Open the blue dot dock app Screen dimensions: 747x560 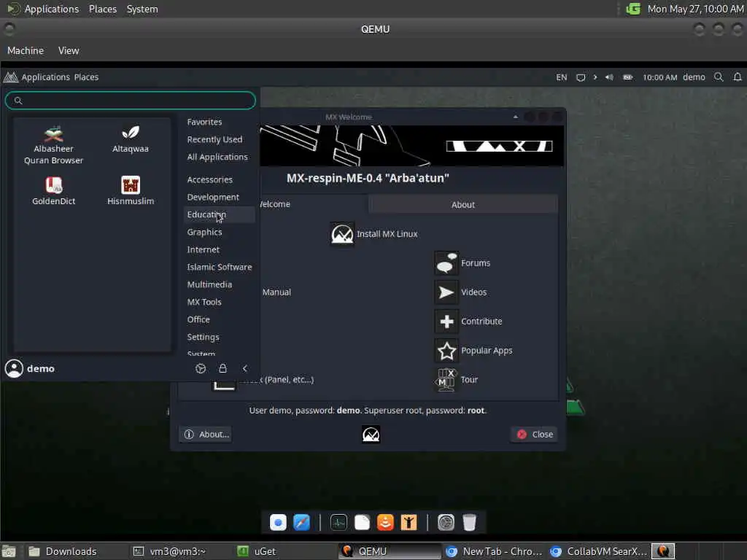[x=278, y=522]
